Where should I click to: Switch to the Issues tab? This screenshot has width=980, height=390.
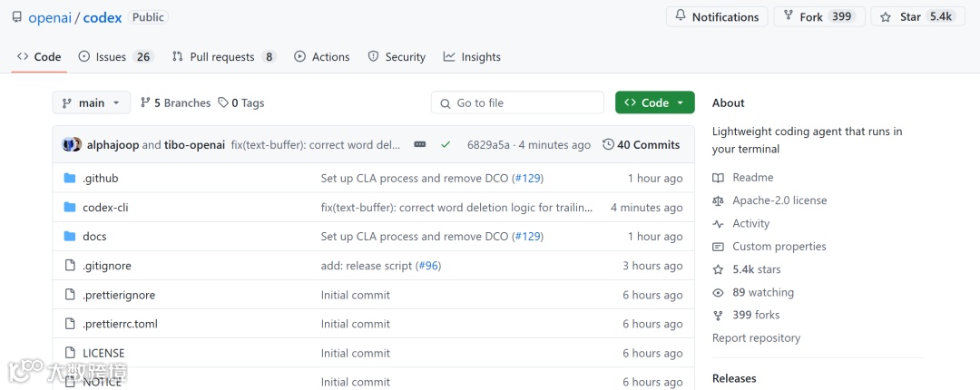(x=116, y=57)
